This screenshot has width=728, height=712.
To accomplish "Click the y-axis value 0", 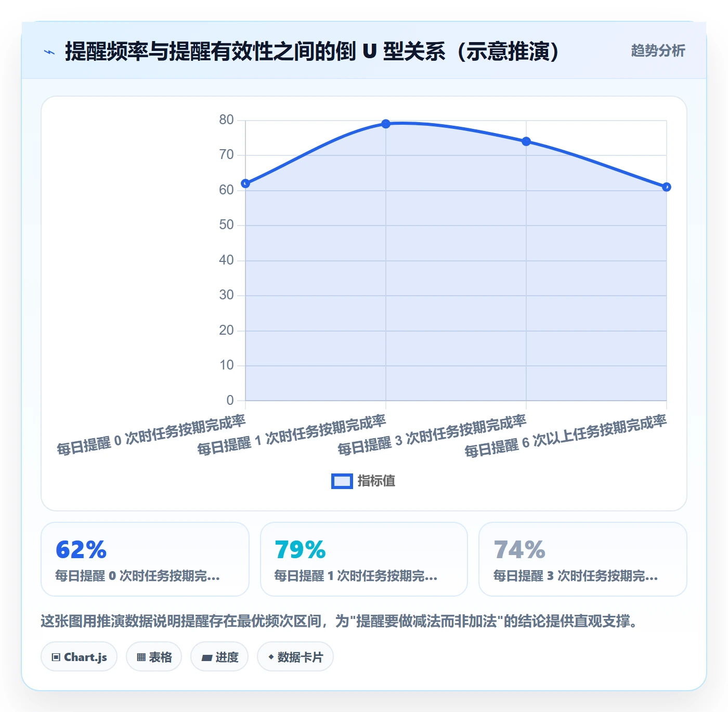I will (230, 400).
